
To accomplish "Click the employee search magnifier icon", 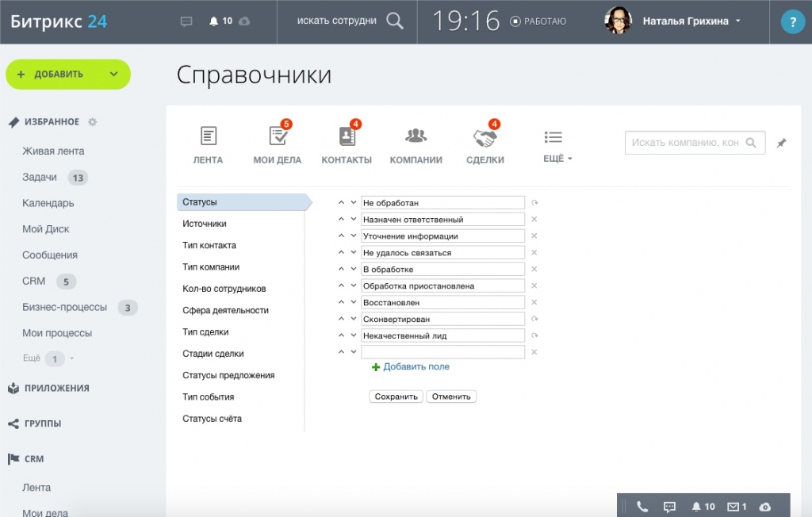I will point(395,21).
